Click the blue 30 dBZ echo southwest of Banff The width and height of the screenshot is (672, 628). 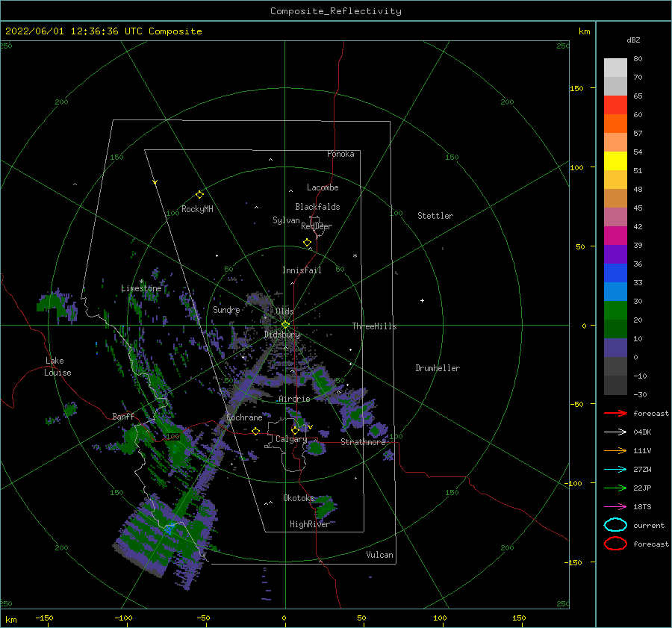click(169, 528)
